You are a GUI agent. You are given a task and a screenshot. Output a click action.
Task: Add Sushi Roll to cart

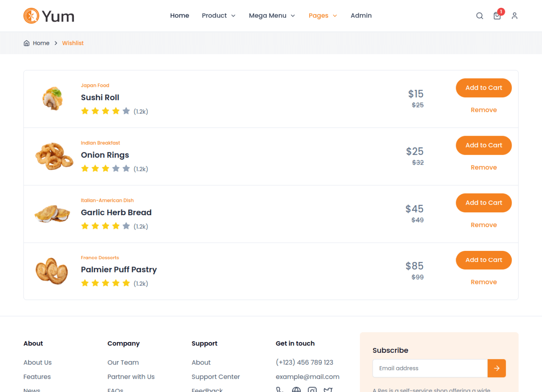pyautogui.click(x=484, y=88)
